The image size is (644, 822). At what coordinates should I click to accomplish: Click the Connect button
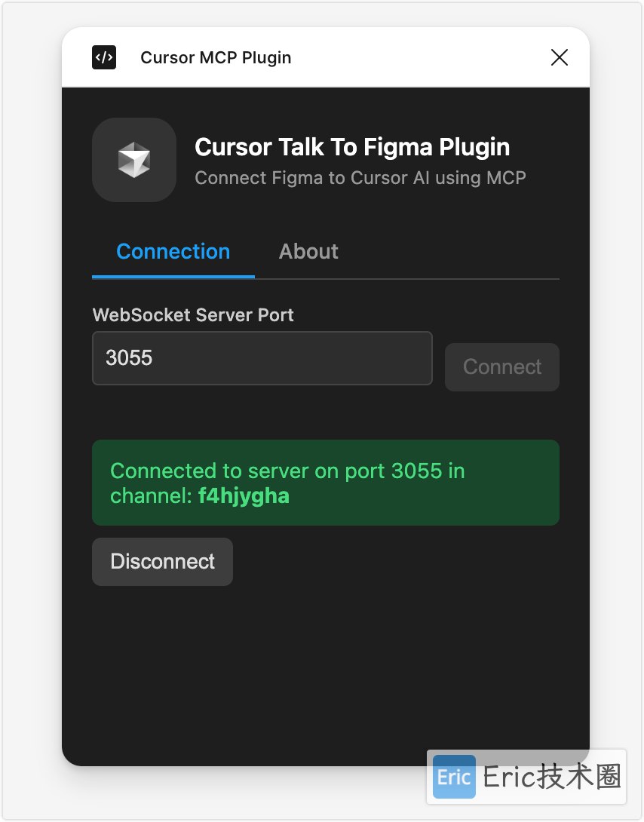pyautogui.click(x=502, y=367)
